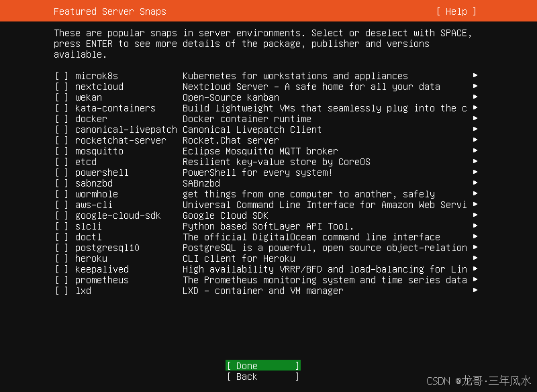This screenshot has height=392, width=537.
Task: Expand heroku details arrow
Action: click(475, 258)
